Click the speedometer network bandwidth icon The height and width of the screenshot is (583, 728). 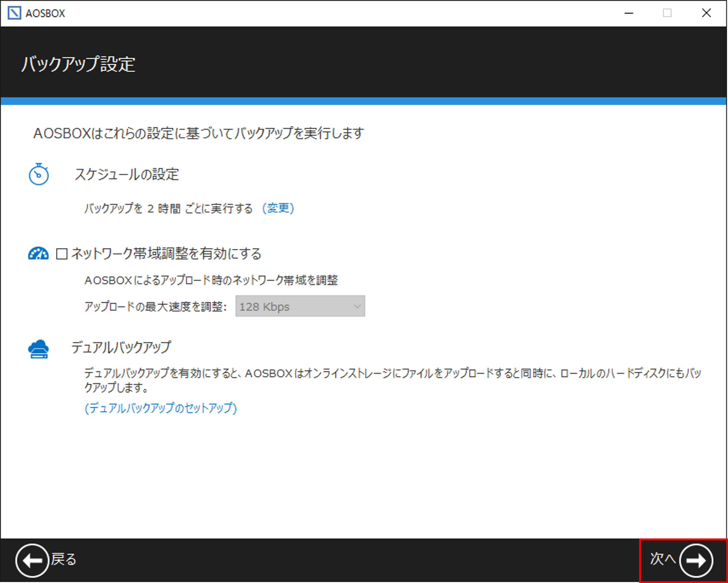(x=38, y=253)
